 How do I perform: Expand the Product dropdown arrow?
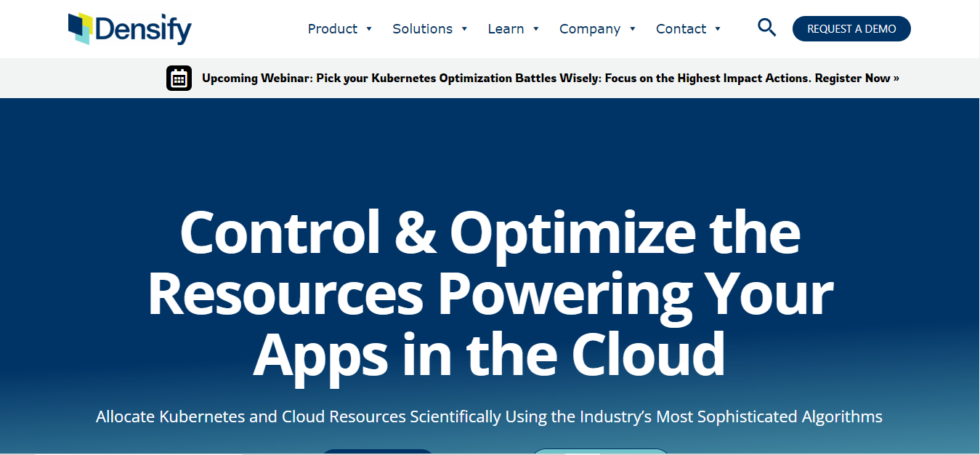(x=369, y=29)
